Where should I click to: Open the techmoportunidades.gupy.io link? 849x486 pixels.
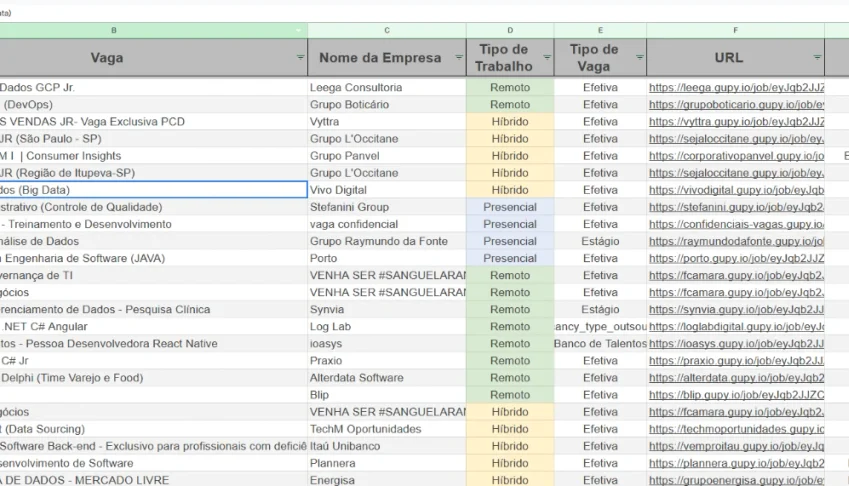click(x=736, y=429)
